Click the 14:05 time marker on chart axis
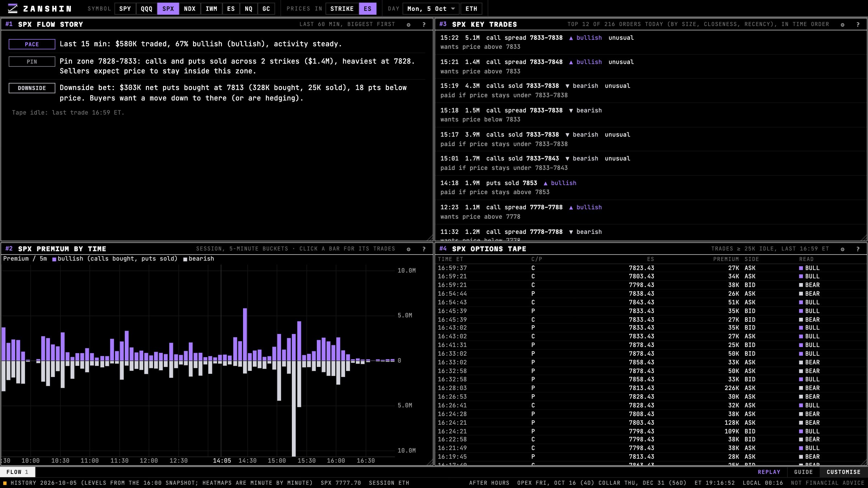This screenshot has height=488, width=868. click(x=222, y=461)
